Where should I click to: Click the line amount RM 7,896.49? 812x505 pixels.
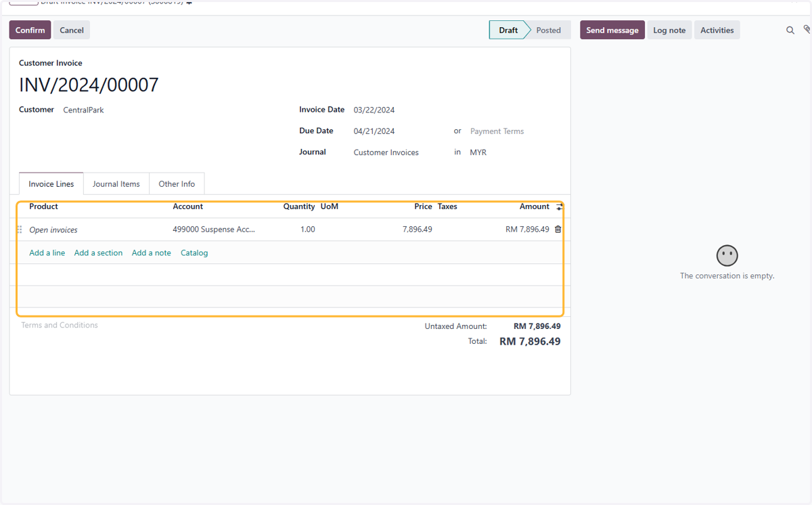click(x=527, y=229)
